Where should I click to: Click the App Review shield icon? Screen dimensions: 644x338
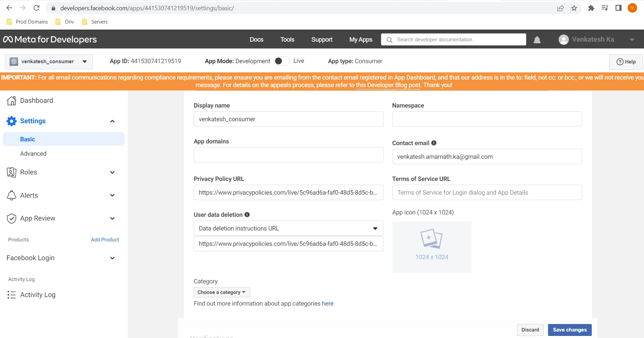click(12, 219)
